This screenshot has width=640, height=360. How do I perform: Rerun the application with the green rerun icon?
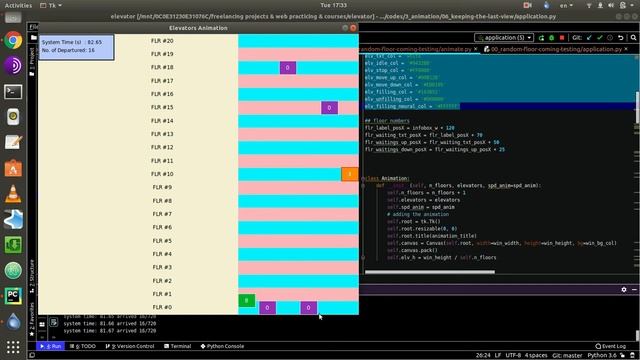tap(541, 38)
